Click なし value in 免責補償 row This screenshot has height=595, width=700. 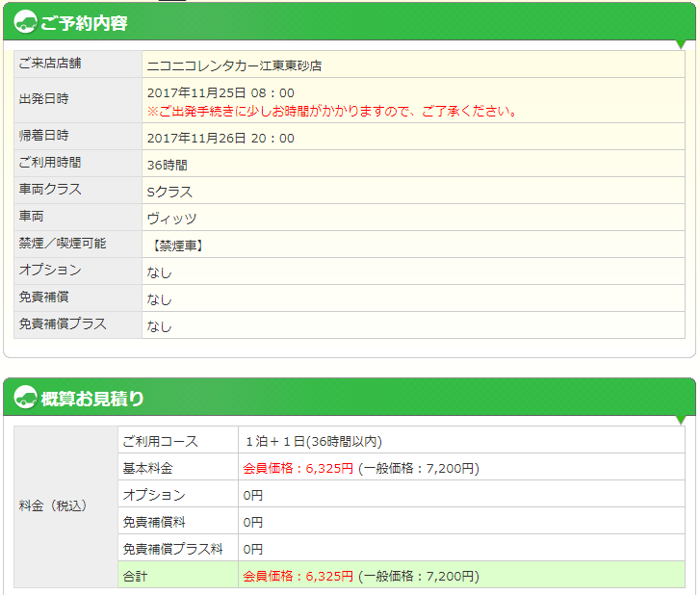pos(160,299)
